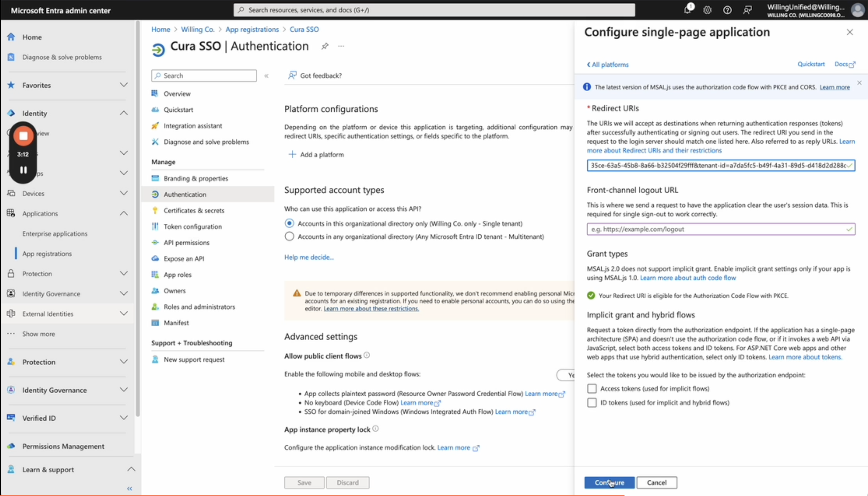Select Accounts in any organizational directory (Multitenant)
Image resolution: width=868 pixels, height=496 pixels.
[x=289, y=236]
